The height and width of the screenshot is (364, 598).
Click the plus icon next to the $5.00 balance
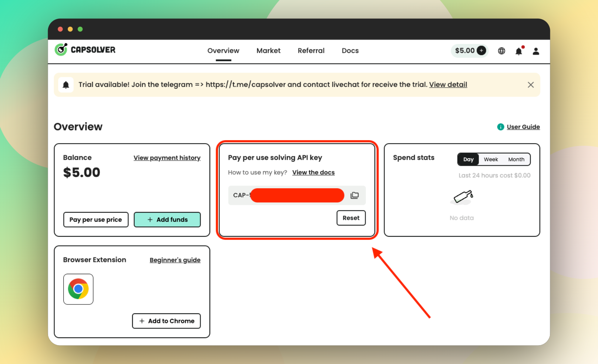[x=481, y=50]
